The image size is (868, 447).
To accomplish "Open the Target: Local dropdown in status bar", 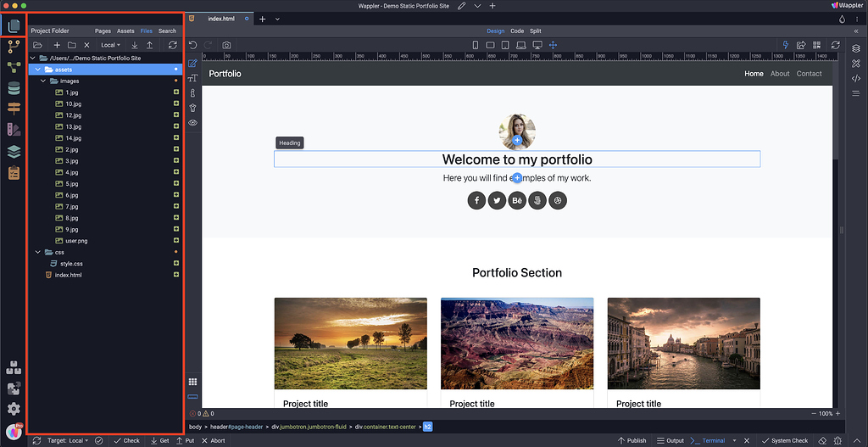I will click(68, 441).
